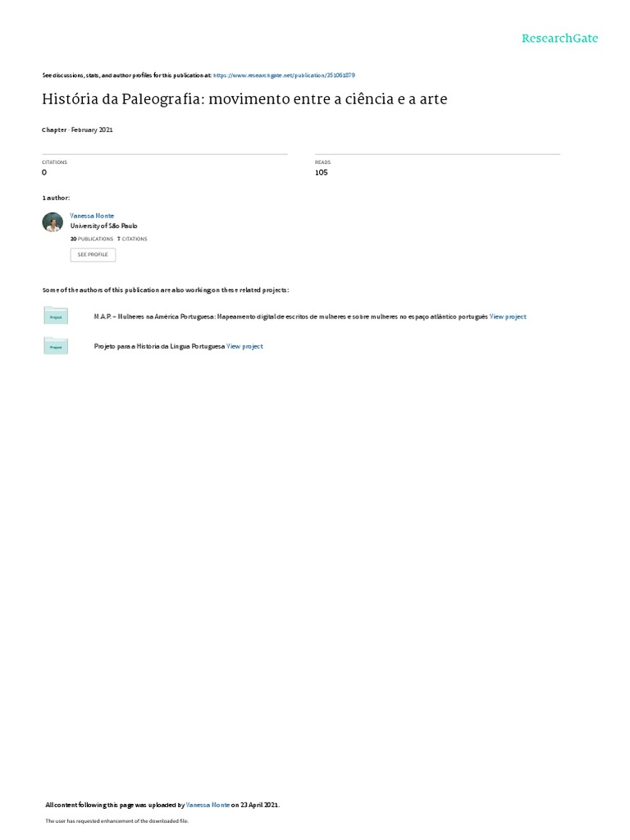The image size is (630, 840).
Task: Click the University of São Paulo affiliation
Action: [104, 226]
